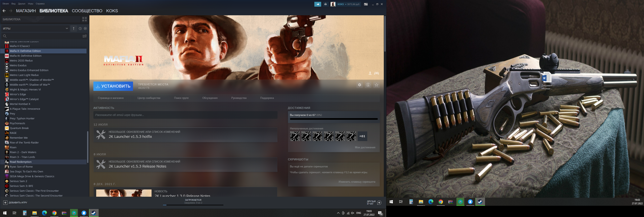Image resolution: width=644 pixels, height=217 pixels.
Task: Open Обсуждения link
Action: pyautogui.click(x=210, y=98)
